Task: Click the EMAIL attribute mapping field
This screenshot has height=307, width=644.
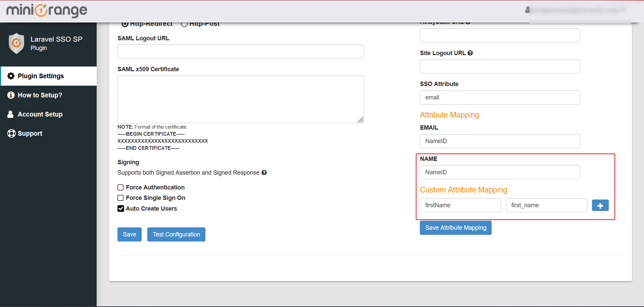Action: point(500,141)
